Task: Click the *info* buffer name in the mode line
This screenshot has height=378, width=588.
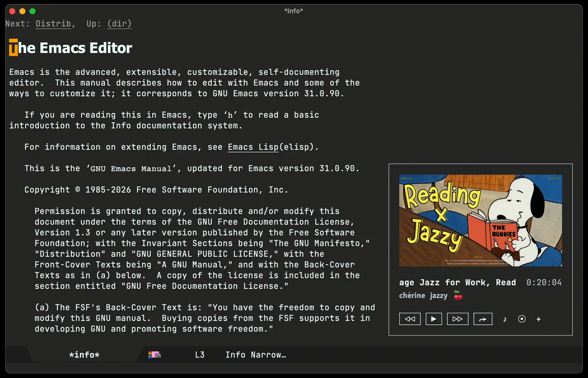Action: pyautogui.click(x=84, y=355)
